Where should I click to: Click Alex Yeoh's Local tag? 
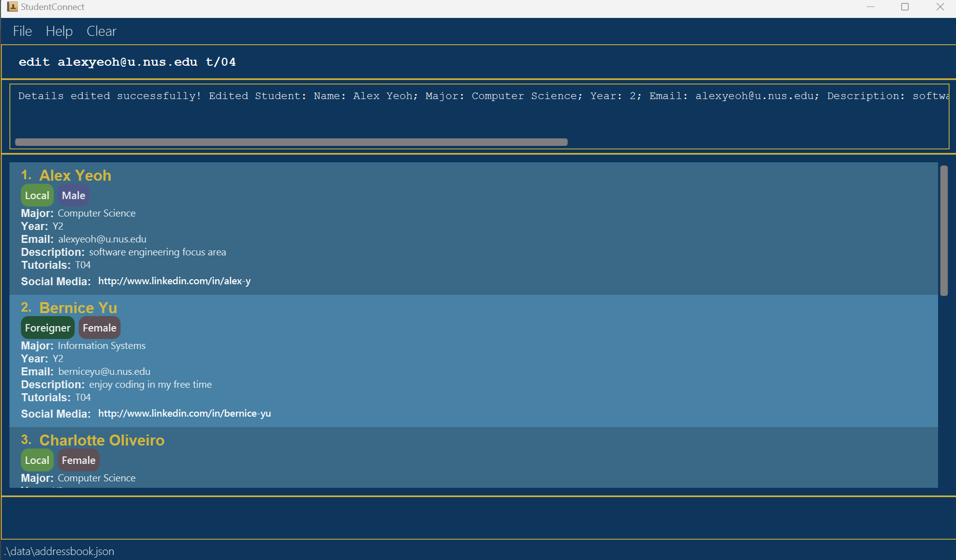(37, 196)
